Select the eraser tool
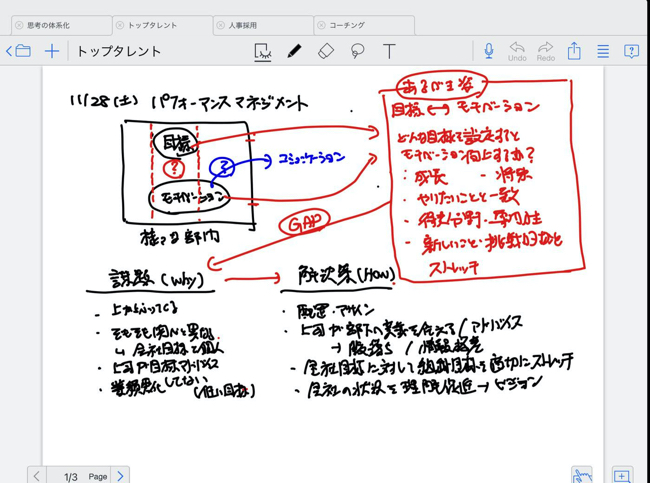Image resolution: width=650 pixels, height=483 pixels. click(325, 51)
